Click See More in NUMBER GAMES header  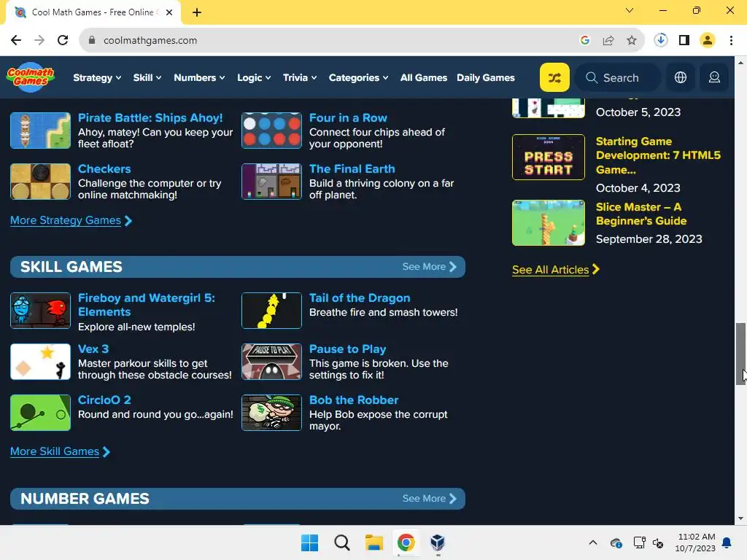click(x=429, y=499)
